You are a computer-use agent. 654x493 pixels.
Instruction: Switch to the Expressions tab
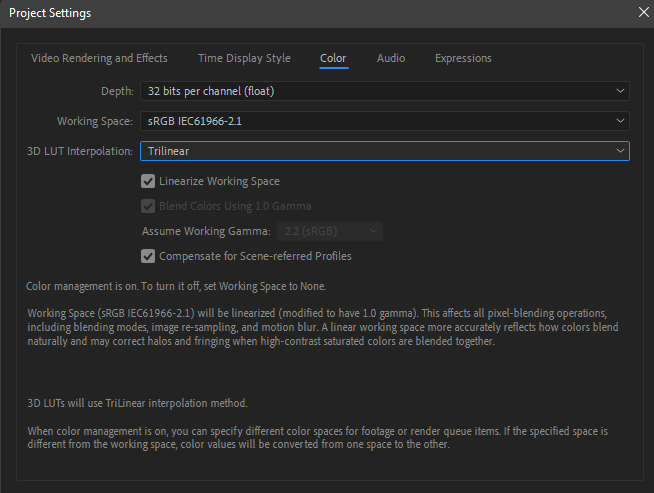click(x=463, y=58)
